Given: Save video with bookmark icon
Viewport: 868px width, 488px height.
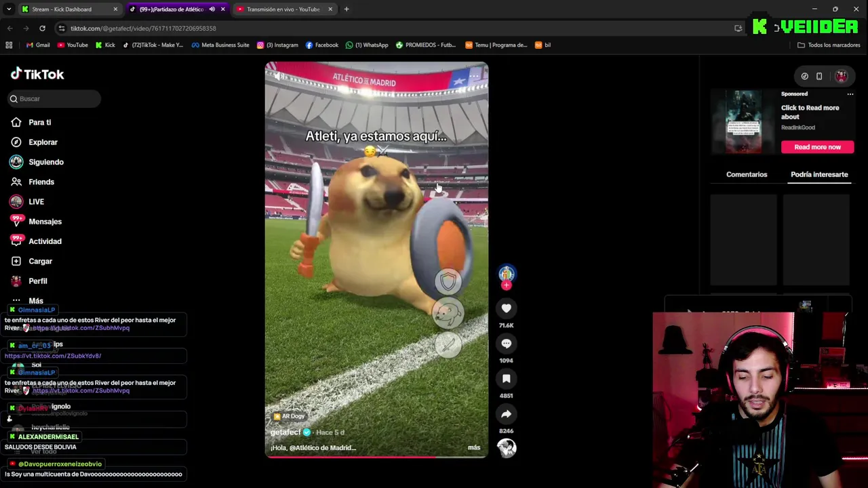Looking at the screenshot, I should [507, 379].
